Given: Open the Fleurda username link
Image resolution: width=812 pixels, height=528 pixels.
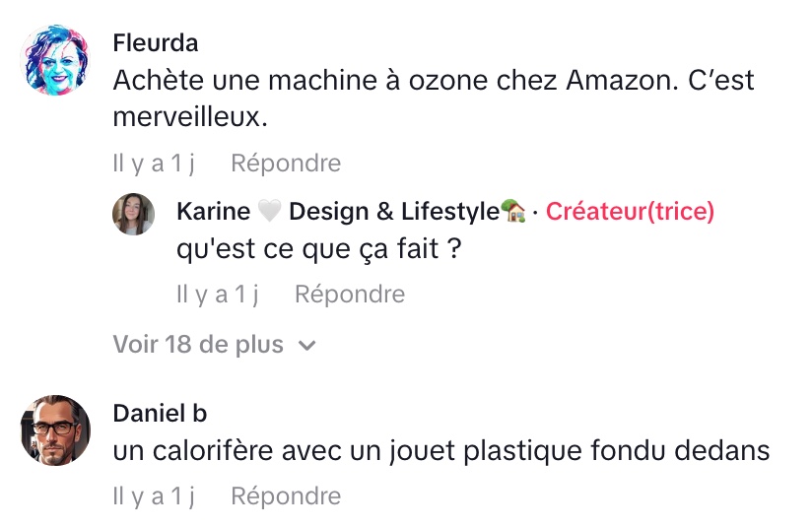Looking at the screenshot, I should coord(156,43).
